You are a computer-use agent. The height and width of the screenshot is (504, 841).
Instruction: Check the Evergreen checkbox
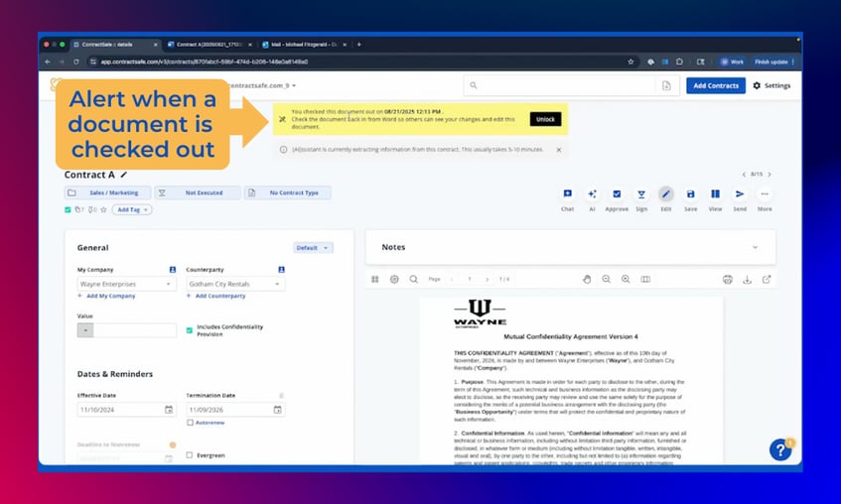(190, 455)
